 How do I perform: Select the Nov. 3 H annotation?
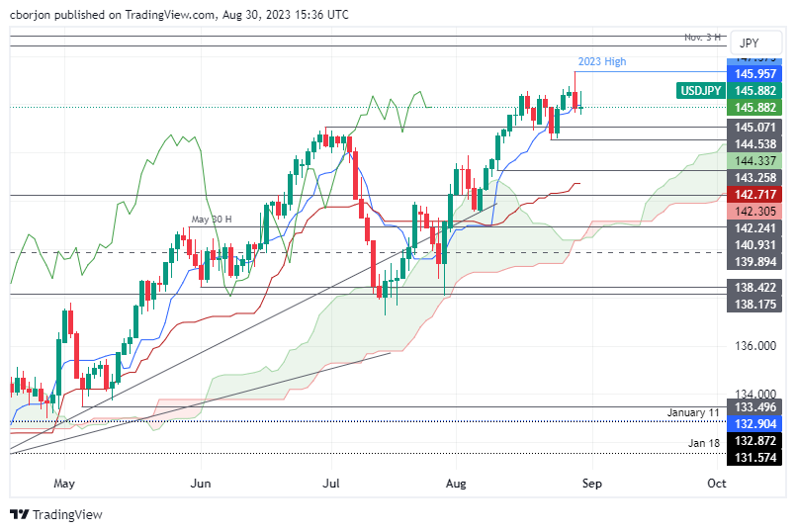(704, 37)
